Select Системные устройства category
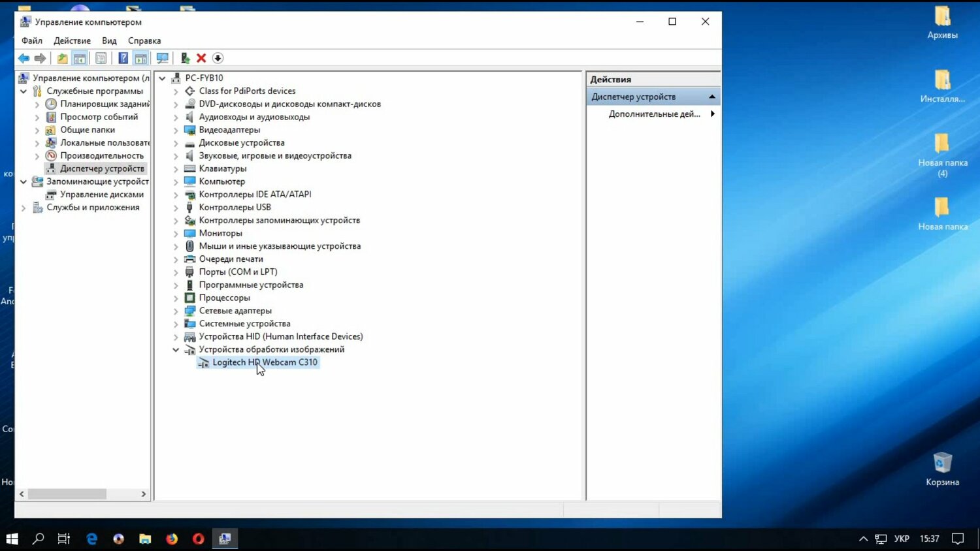Image resolution: width=980 pixels, height=551 pixels. (244, 324)
